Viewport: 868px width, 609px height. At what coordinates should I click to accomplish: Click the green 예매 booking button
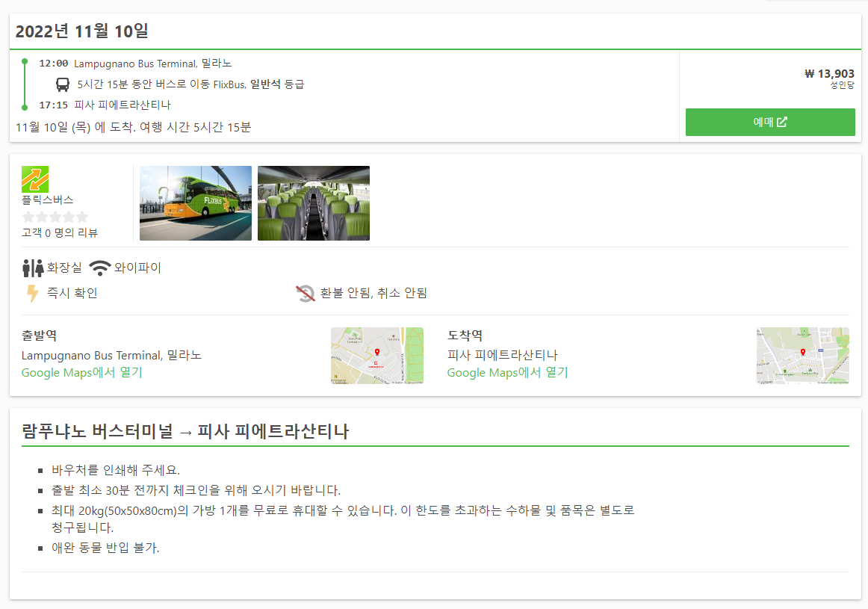(x=770, y=122)
